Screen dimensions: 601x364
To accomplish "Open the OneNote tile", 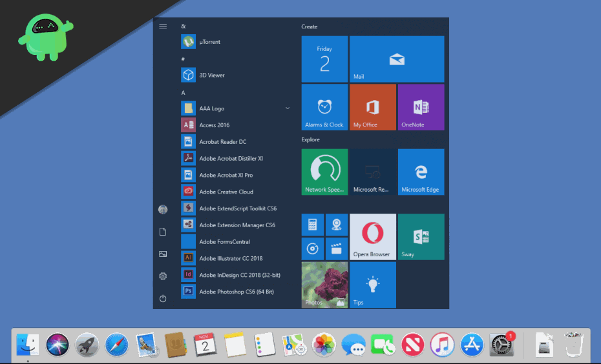I will [x=421, y=107].
